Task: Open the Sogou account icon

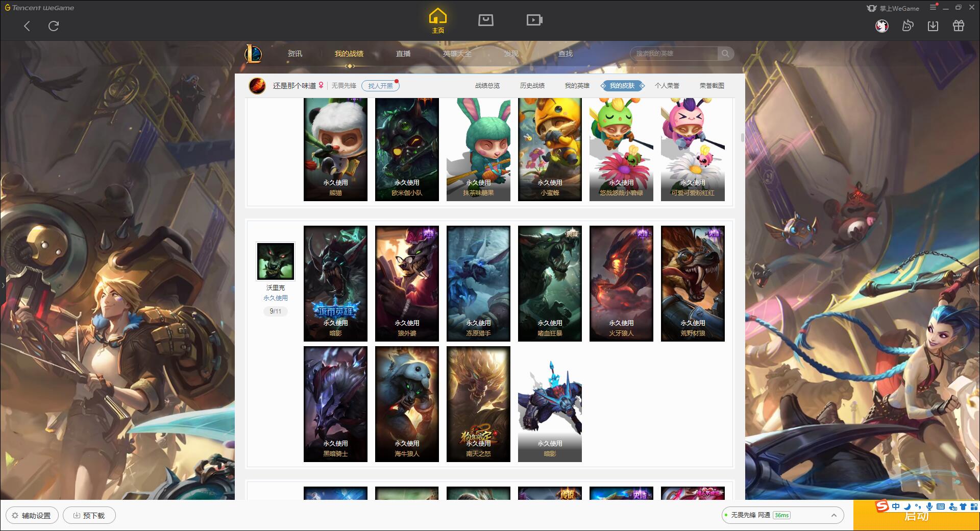Action: [x=952, y=506]
